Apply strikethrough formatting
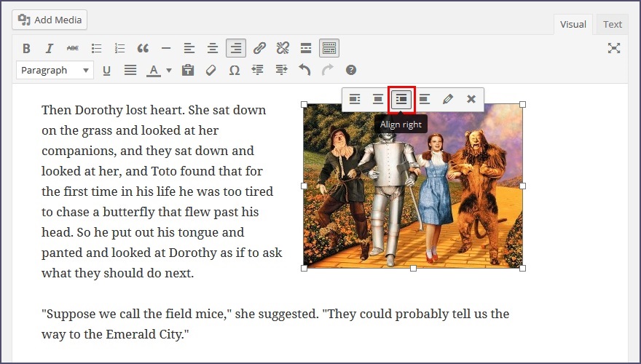The width and height of the screenshot is (641, 364). tap(73, 49)
